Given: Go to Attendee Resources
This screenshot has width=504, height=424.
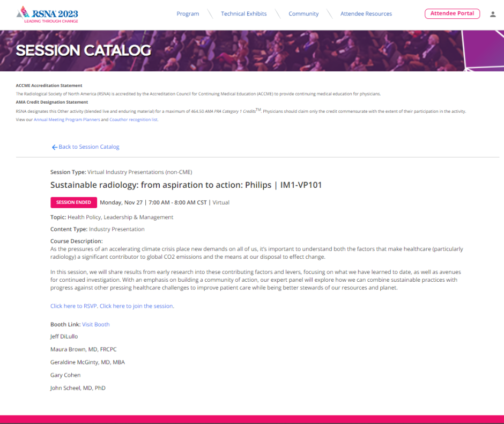Looking at the screenshot, I should (x=366, y=14).
